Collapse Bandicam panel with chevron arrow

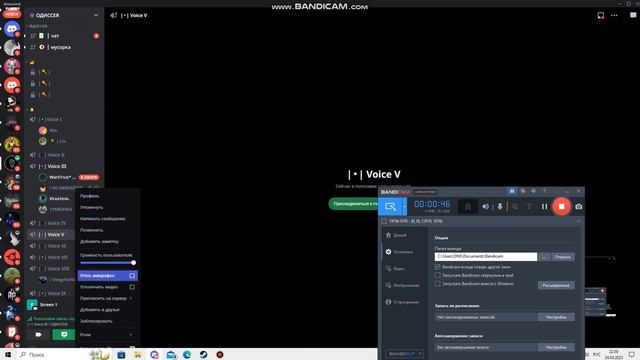[x=578, y=221]
